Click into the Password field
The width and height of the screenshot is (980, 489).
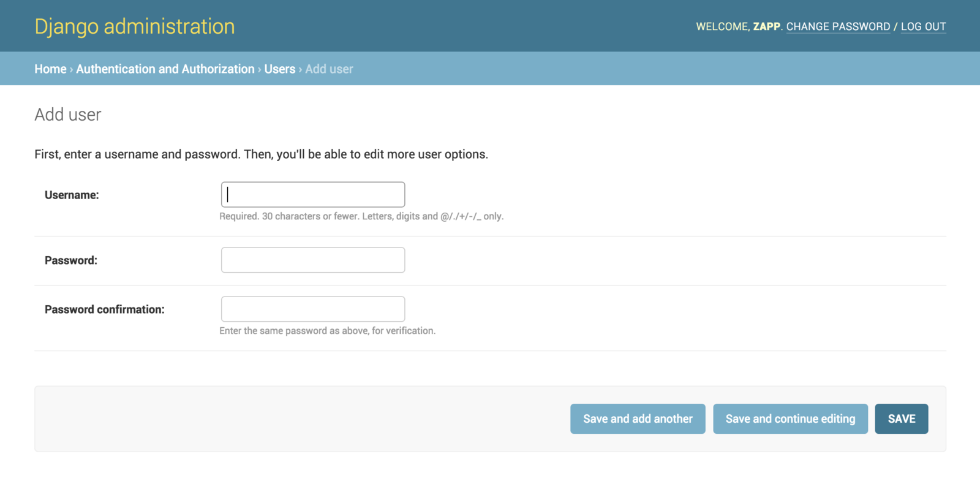(x=313, y=260)
